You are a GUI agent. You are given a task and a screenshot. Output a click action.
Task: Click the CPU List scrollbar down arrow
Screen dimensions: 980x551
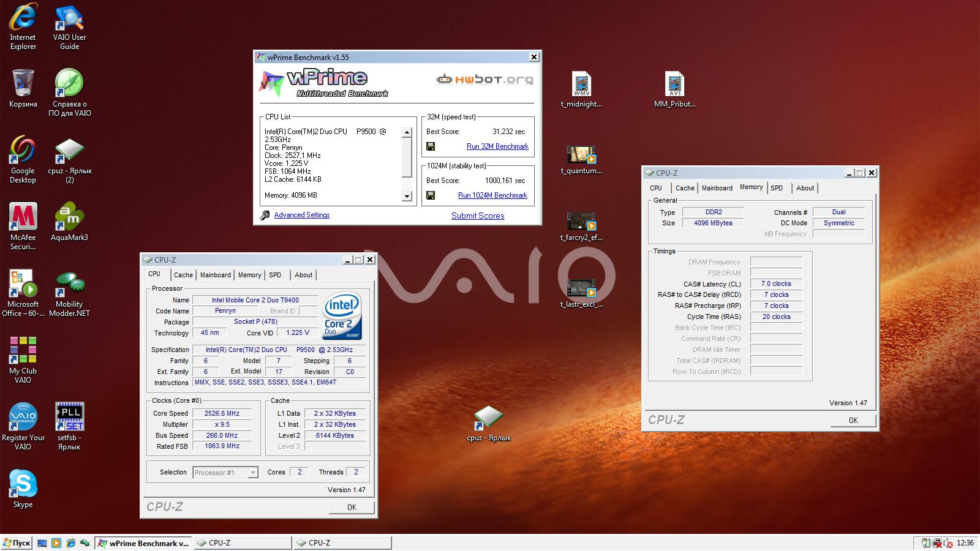coord(407,197)
